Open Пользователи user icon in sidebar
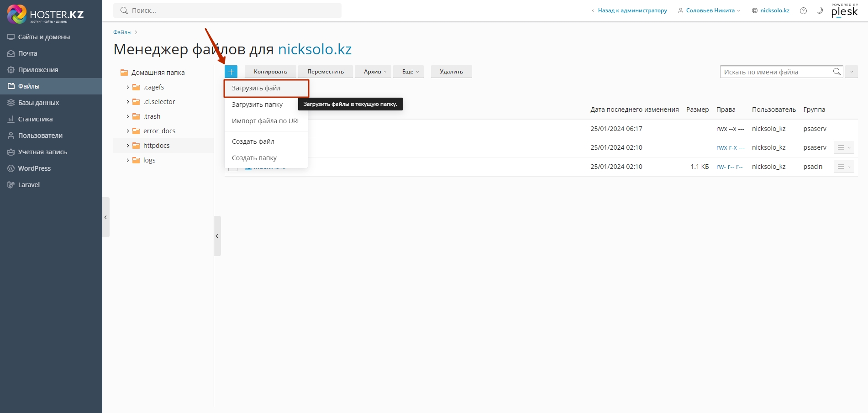The height and width of the screenshot is (413, 868). point(11,136)
